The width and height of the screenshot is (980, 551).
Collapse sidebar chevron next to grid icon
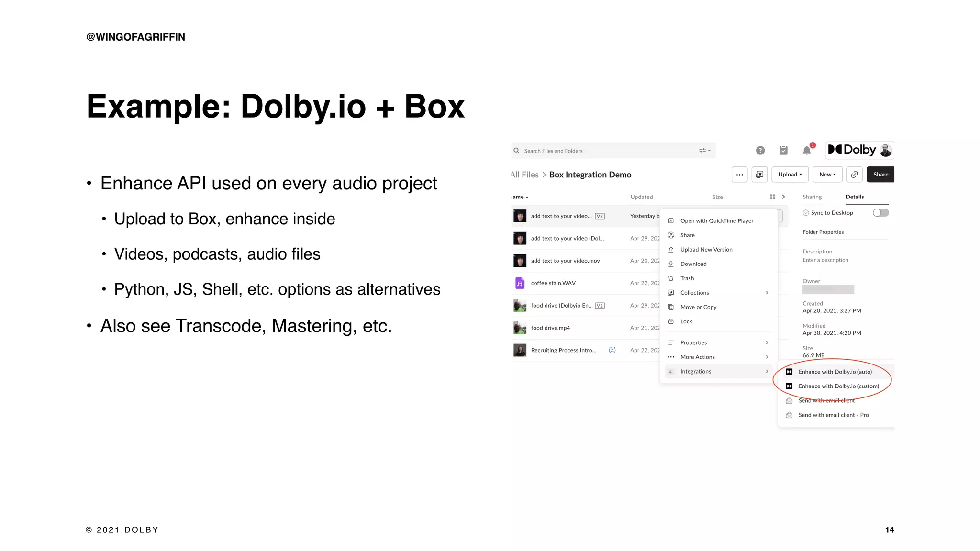(783, 197)
